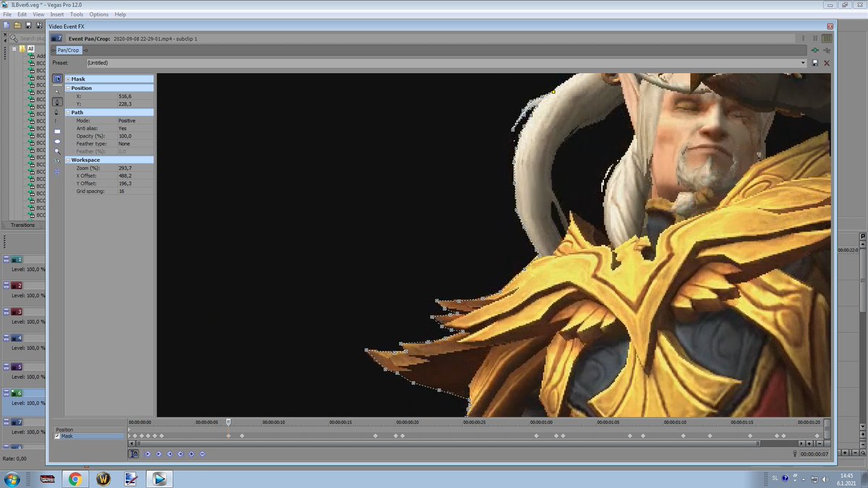The image size is (868, 488).
Task: Select the All folder in plug-in tree
Action: [30, 48]
